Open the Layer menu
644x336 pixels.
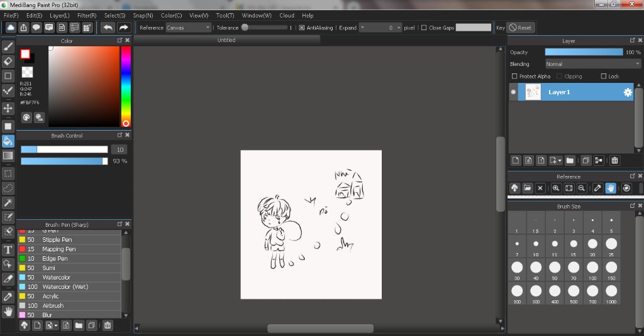[60, 16]
